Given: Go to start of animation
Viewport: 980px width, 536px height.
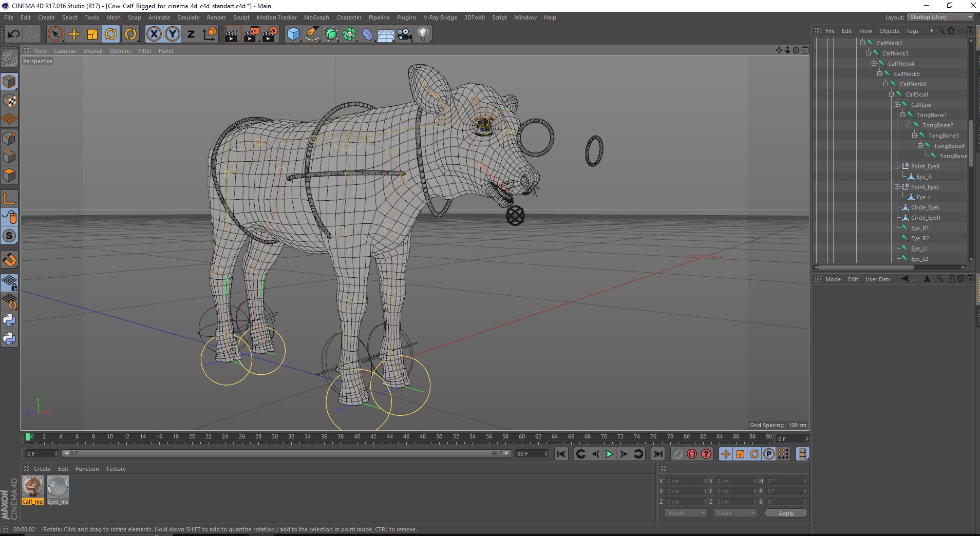Looking at the screenshot, I should [561, 454].
